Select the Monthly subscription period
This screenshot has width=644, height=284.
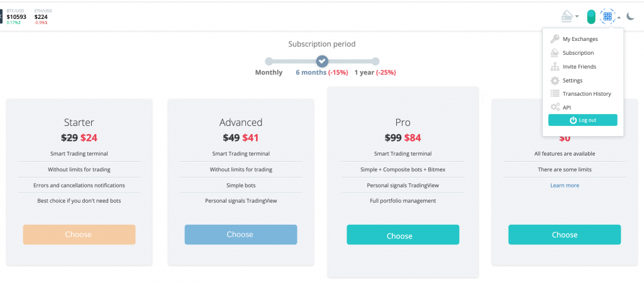[x=269, y=62]
